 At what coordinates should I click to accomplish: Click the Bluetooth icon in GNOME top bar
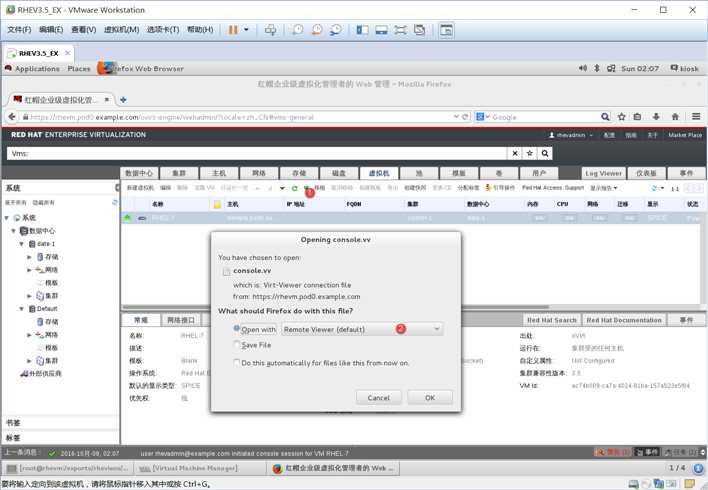[x=596, y=68]
